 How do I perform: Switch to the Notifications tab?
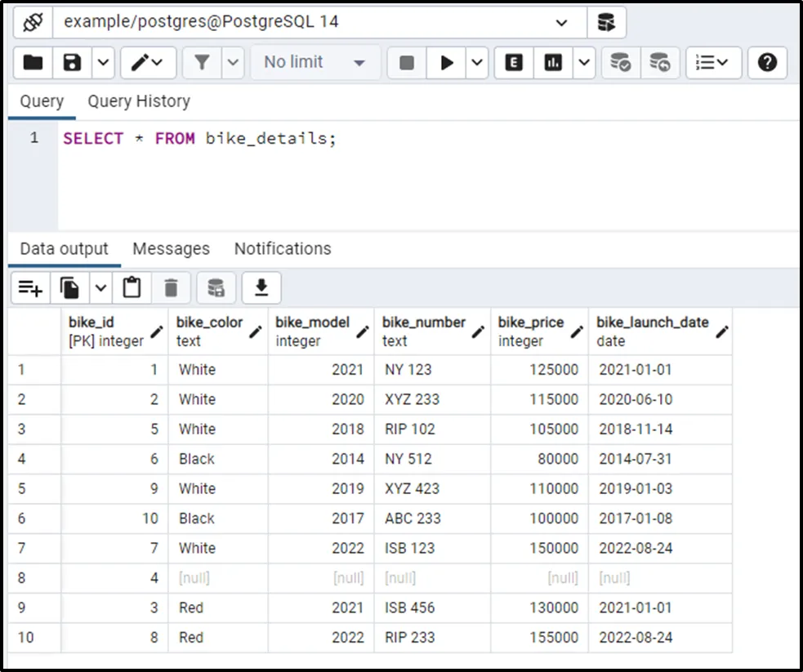(283, 249)
